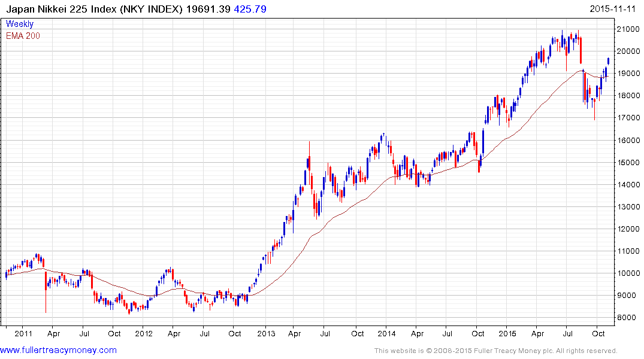Click the 2013 time axis marker
644x359 pixels.
266,333
